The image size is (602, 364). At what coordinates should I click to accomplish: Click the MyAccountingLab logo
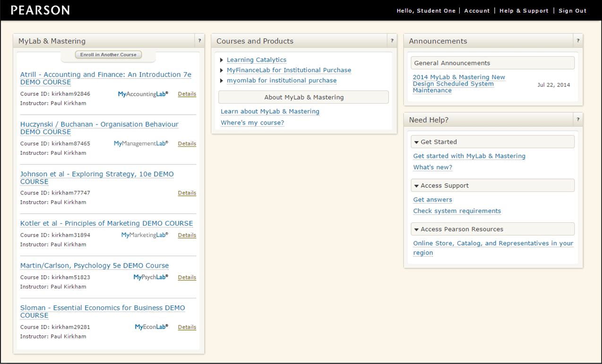click(x=143, y=94)
